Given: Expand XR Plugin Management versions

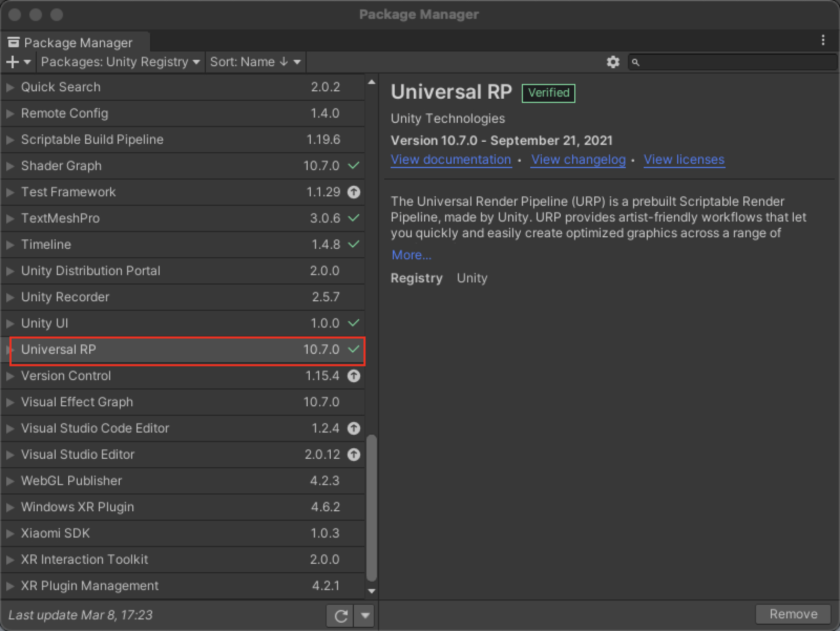Looking at the screenshot, I should 10,586.
